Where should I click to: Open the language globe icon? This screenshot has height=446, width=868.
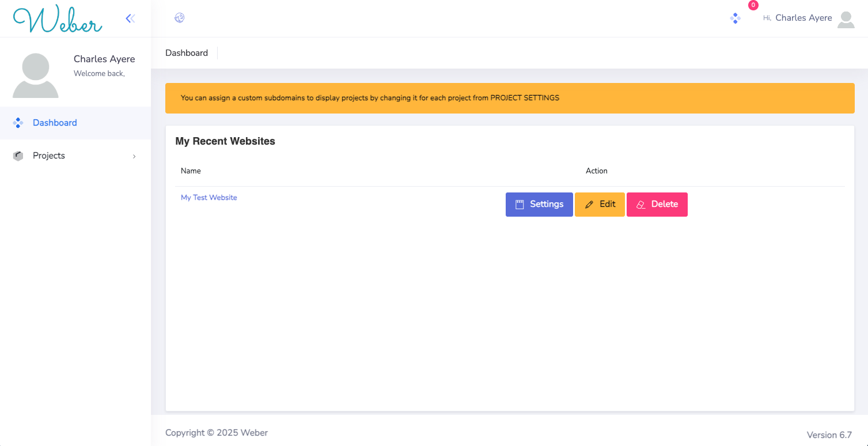pos(179,18)
